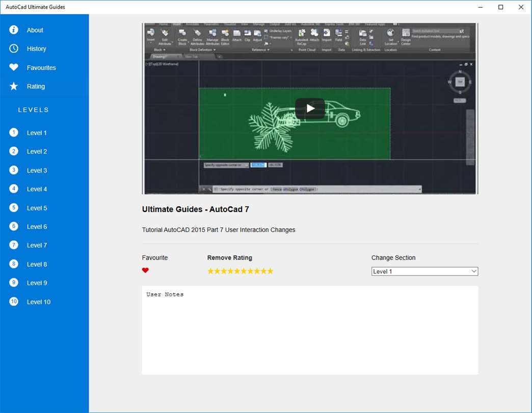Set rating to the last star

tap(270, 271)
